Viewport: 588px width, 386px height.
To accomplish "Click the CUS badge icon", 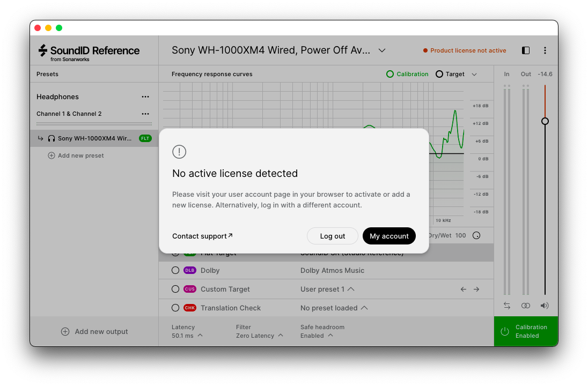I will [190, 289].
